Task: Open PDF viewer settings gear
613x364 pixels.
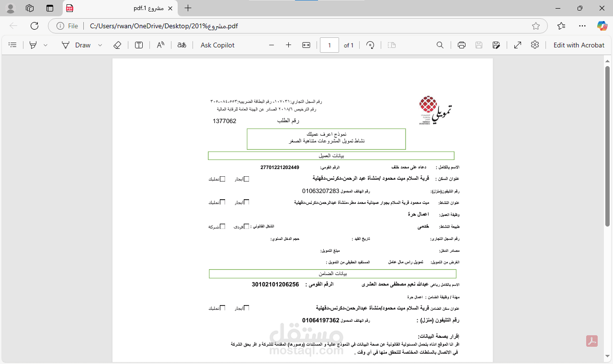Action: click(535, 45)
